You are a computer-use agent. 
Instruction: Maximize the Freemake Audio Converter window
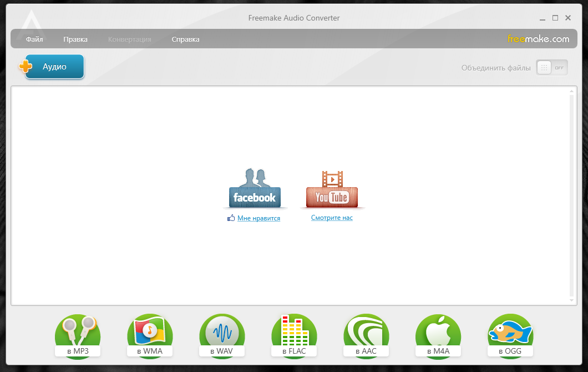point(555,18)
